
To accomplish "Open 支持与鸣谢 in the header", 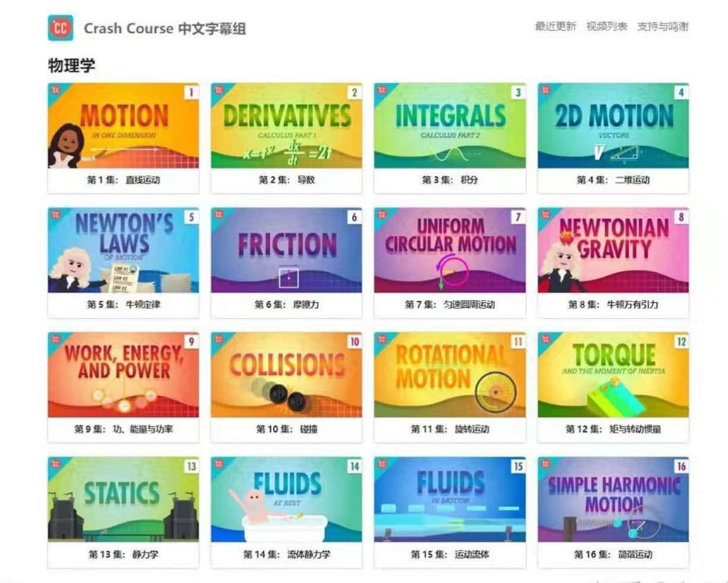I will (x=663, y=26).
